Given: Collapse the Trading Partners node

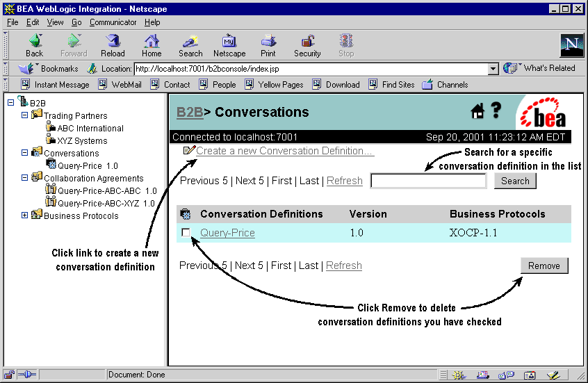Looking at the screenshot, I should pos(25,115).
